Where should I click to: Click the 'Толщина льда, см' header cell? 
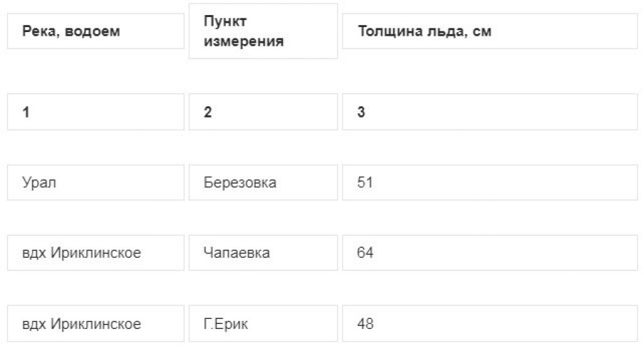(489, 31)
